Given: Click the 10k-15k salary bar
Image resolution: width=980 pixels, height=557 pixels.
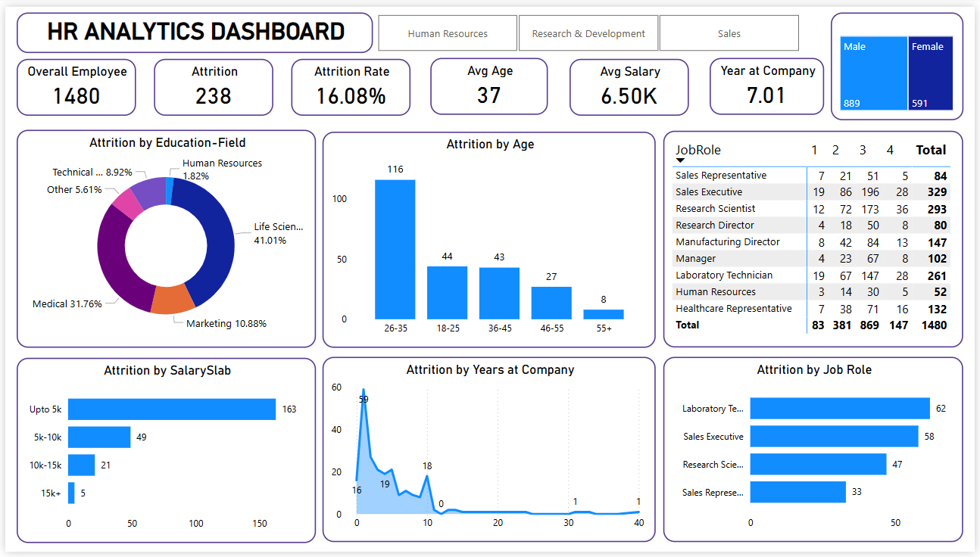Looking at the screenshot, I should coord(81,465).
